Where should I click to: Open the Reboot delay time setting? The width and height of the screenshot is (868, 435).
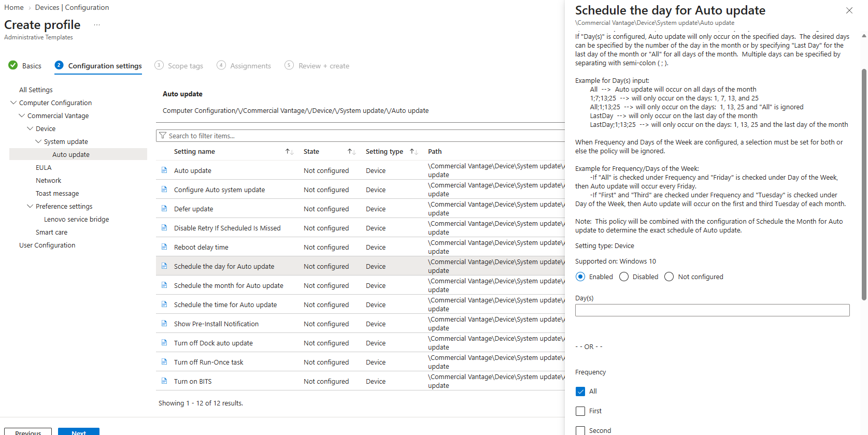[x=201, y=248]
